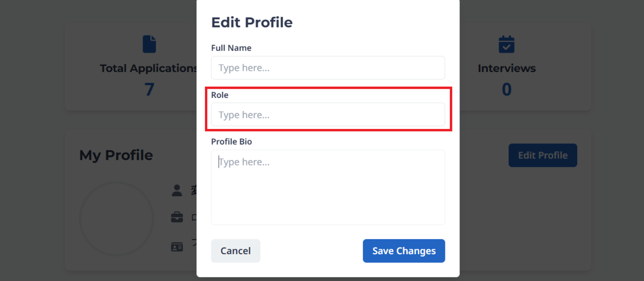Focus the Full Name input field
This screenshot has height=281, width=644.
(x=328, y=68)
